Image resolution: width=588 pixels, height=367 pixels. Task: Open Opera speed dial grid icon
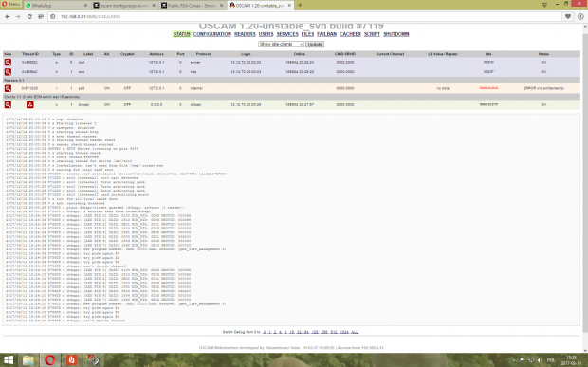coord(41,16)
